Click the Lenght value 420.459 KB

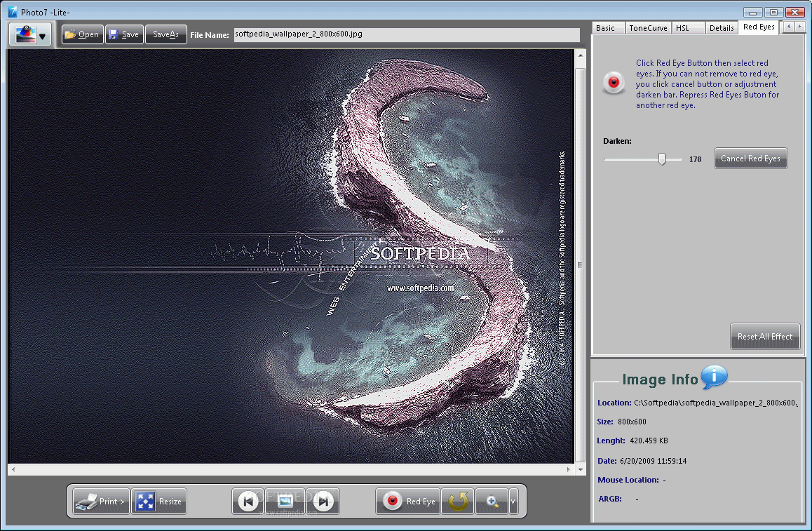[649, 441]
